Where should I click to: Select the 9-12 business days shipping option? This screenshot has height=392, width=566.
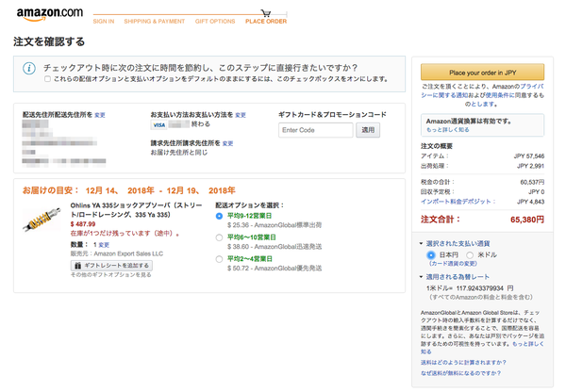[219, 216]
